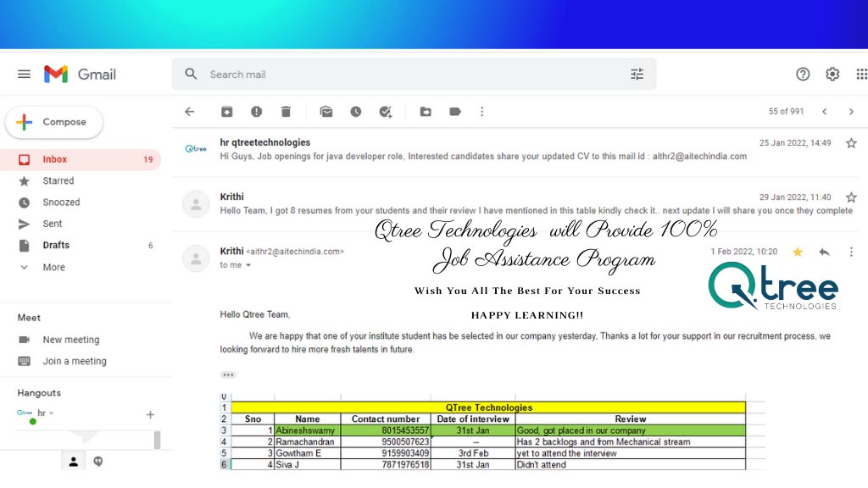Image resolution: width=868 pixels, height=488 pixels.
Task: Open hr Hangouts status dropdown
Action: (x=52, y=413)
